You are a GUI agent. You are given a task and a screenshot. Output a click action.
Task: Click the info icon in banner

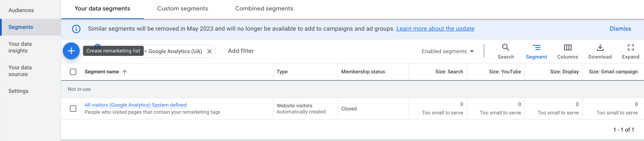76,29
